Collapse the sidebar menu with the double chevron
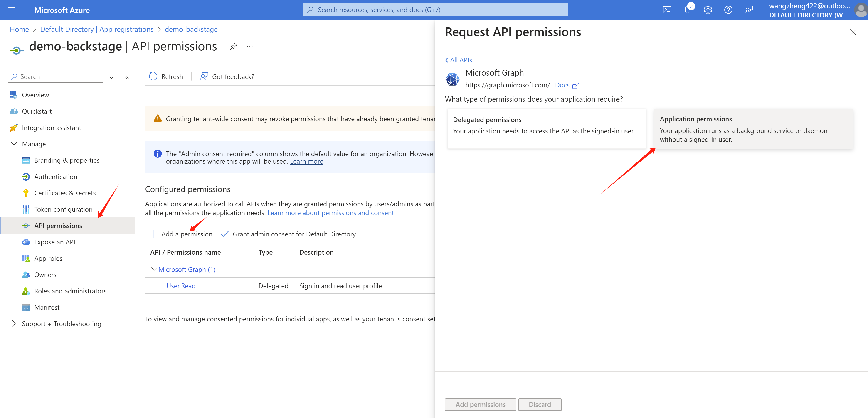 pyautogui.click(x=127, y=76)
